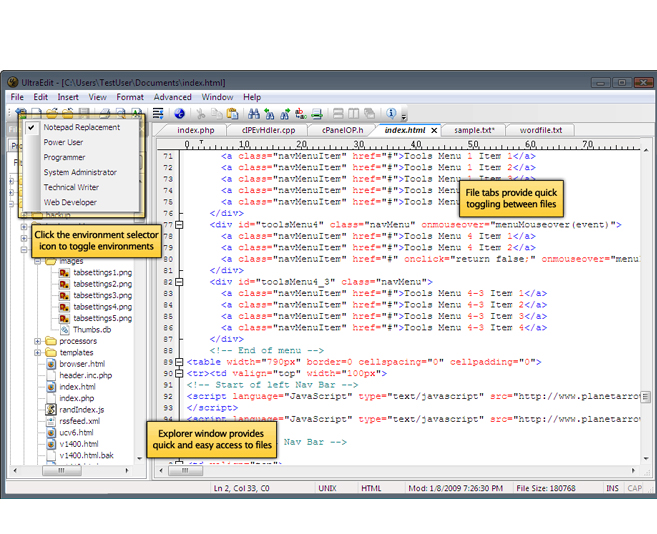Click the Thumbs.db file icon
Screen dimensions: 657x534
pyautogui.click(x=64, y=329)
